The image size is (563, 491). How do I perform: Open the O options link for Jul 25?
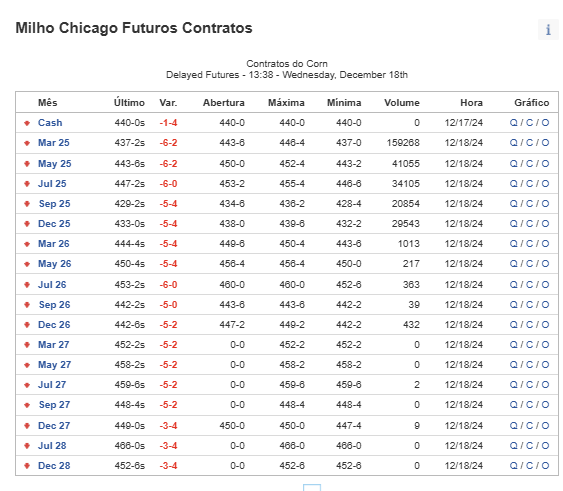(545, 184)
